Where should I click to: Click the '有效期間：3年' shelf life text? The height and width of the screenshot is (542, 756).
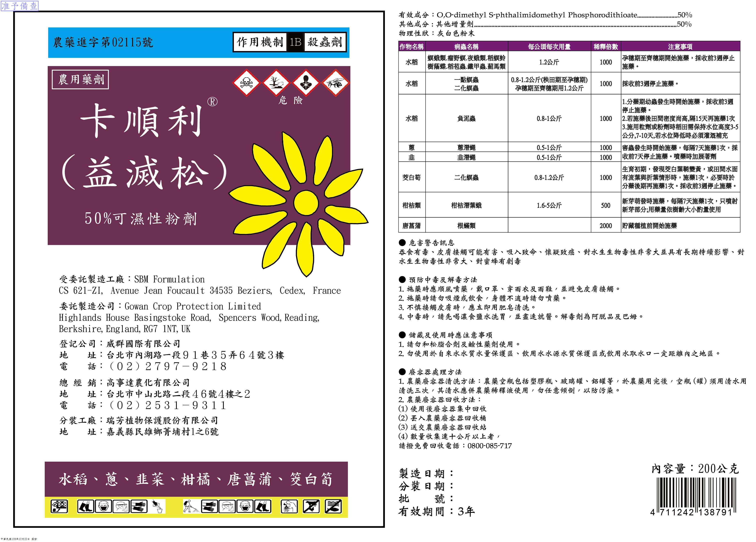coord(437,511)
